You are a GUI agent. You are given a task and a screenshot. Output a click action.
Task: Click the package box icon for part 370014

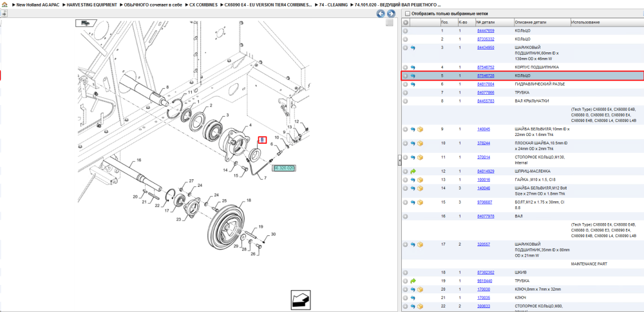pyautogui.click(x=420, y=157)
